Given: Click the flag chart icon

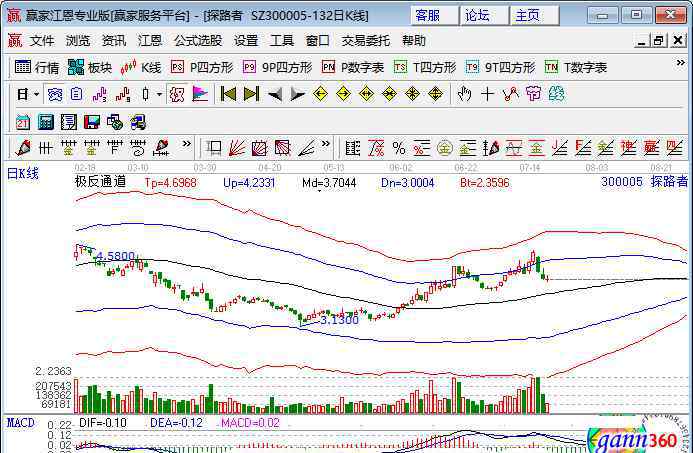Looking at the screenshot, I should pyautogui.click(x=200, y=94).
